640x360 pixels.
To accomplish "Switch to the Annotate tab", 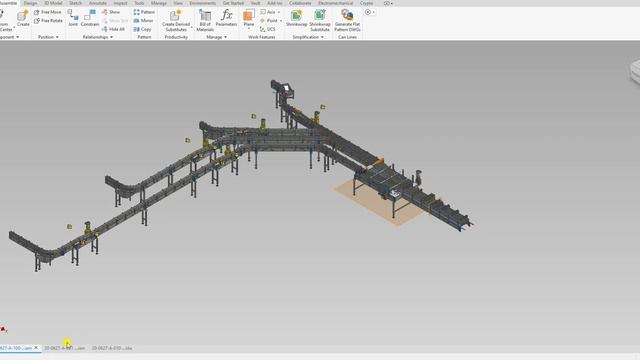I will pyautogui.click(x=98, y=3).
